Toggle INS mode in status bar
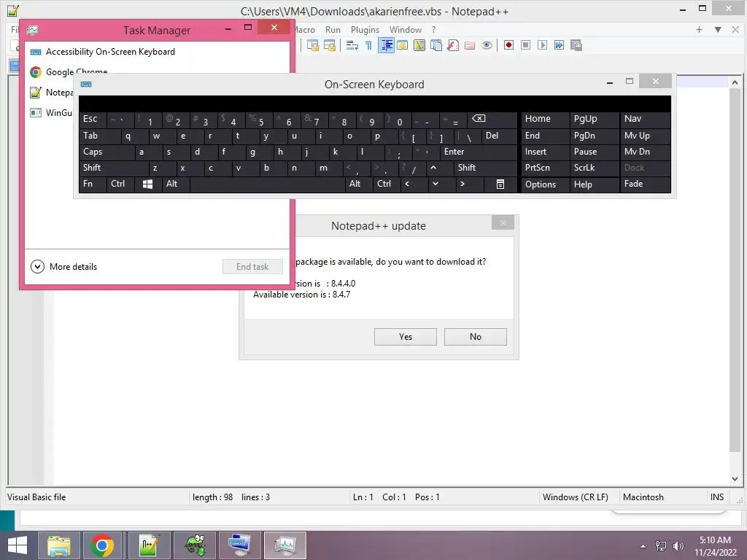Screen dimensions: 747x560 tap(717, 497)
